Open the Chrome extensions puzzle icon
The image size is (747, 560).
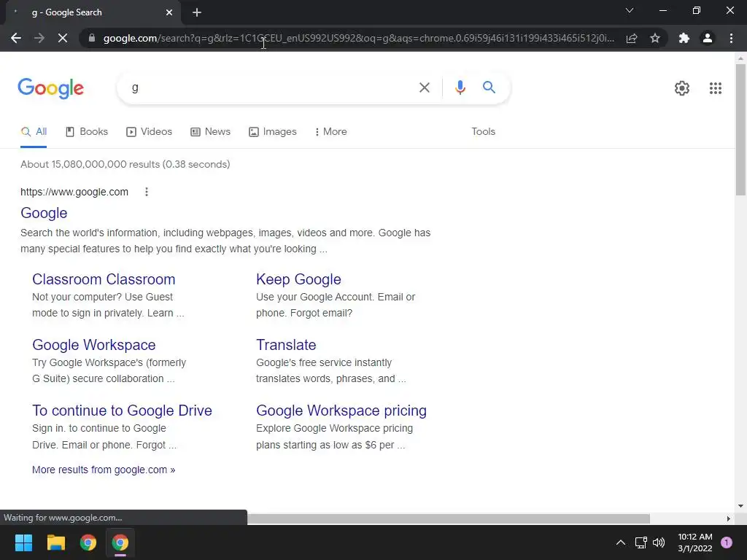point(684,38)
